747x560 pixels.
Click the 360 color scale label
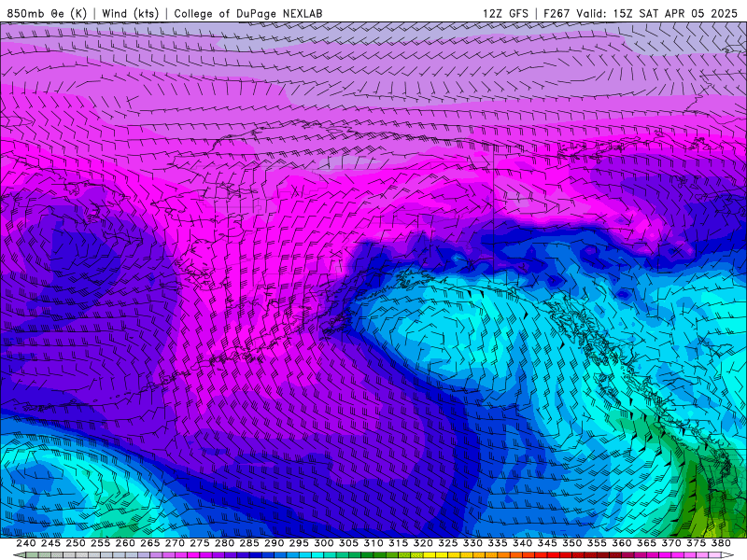tap(622, 543)
